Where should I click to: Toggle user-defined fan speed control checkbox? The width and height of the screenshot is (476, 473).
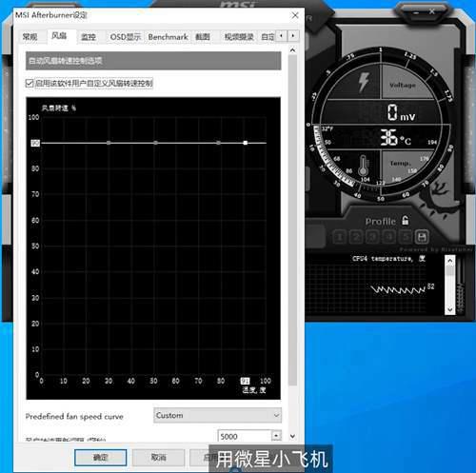[30, 84]
